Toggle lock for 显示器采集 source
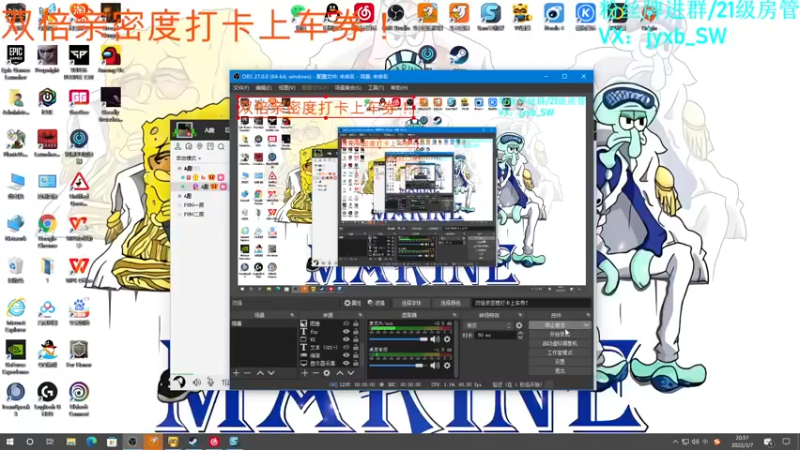Screen dimensions: 800x450 [356, 363]
